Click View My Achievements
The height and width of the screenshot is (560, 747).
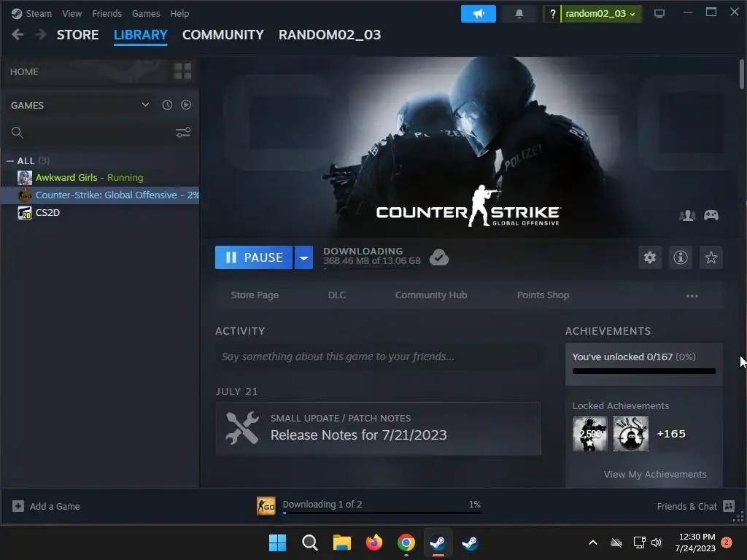tap(655, 474)
